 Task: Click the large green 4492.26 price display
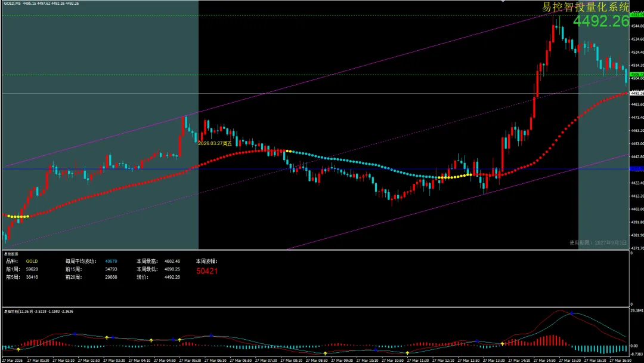pos(601,21)
